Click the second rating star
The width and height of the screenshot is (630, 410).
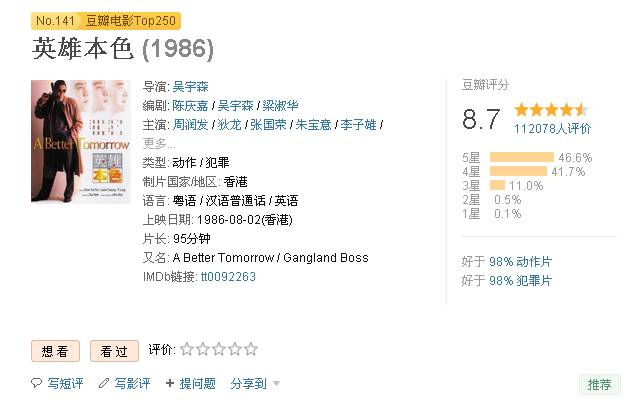click(202, 349)
